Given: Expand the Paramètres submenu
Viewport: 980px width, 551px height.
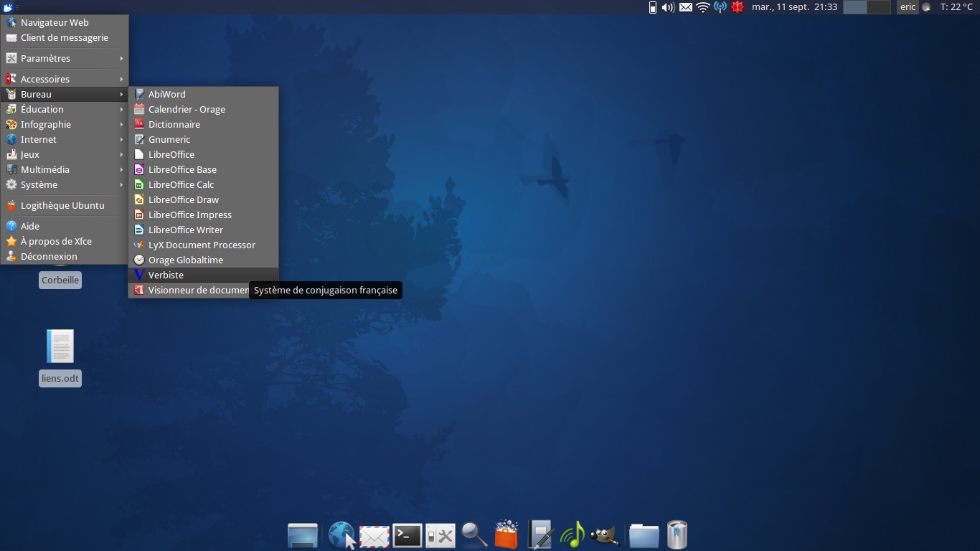Looking at the screenshot, I should coord(65,58).
